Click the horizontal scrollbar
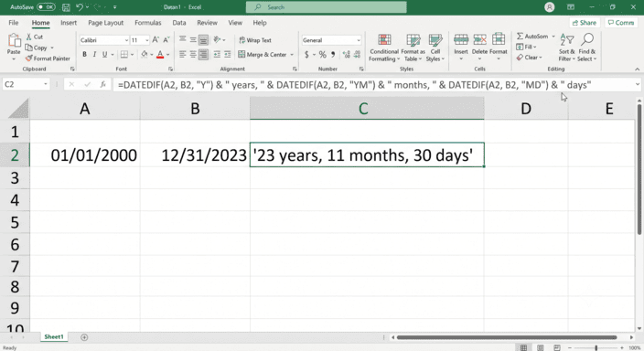 point(507,337)
